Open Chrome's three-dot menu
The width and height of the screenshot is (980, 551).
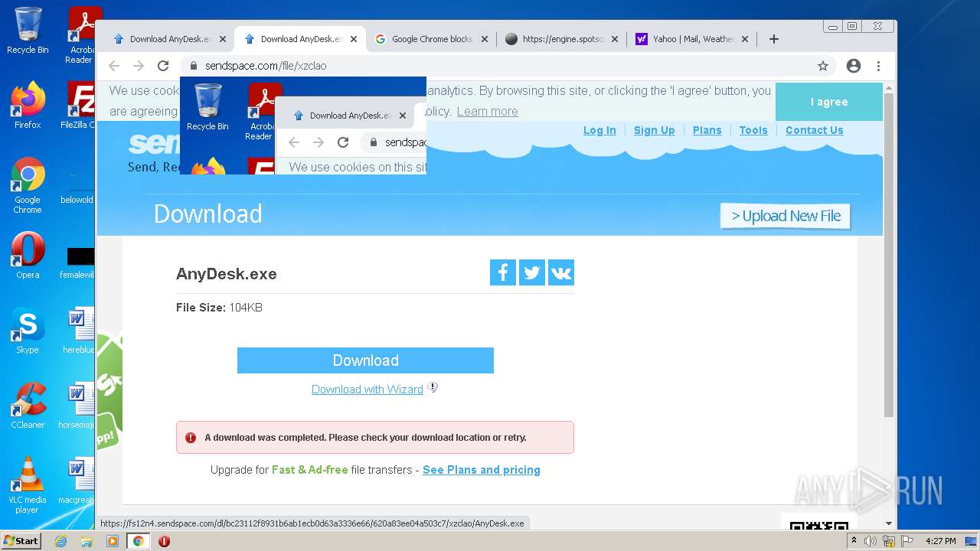pos(878,66)
